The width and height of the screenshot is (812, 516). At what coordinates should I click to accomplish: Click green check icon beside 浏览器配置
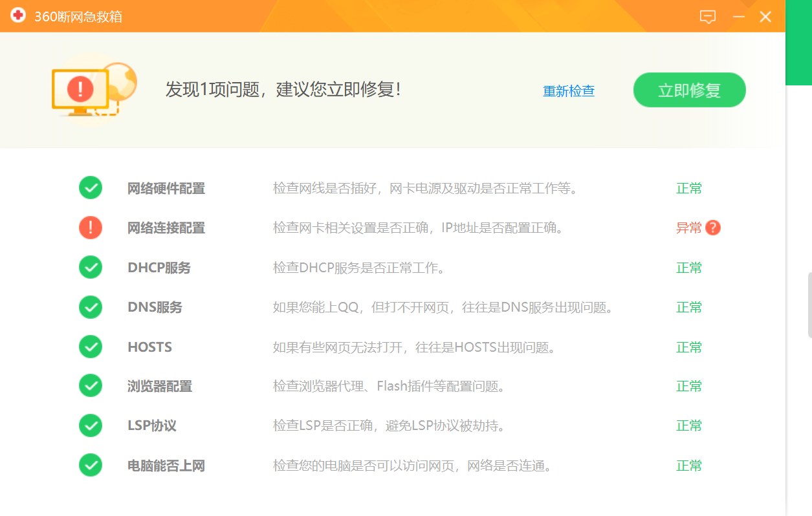coord(91,386)
